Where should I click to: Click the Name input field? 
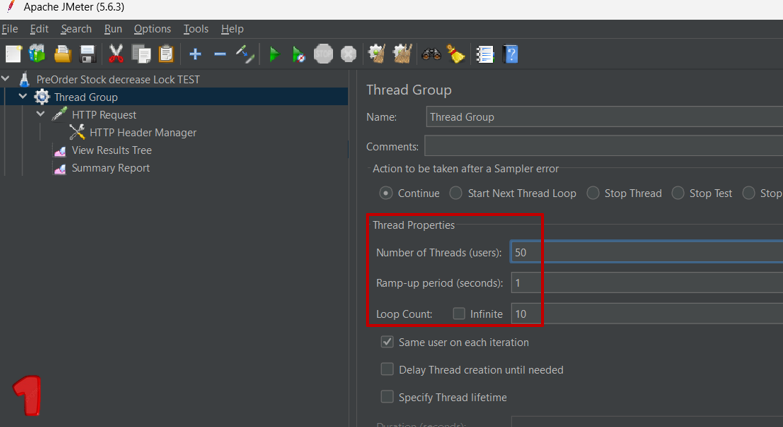click(x=604, y=117)
